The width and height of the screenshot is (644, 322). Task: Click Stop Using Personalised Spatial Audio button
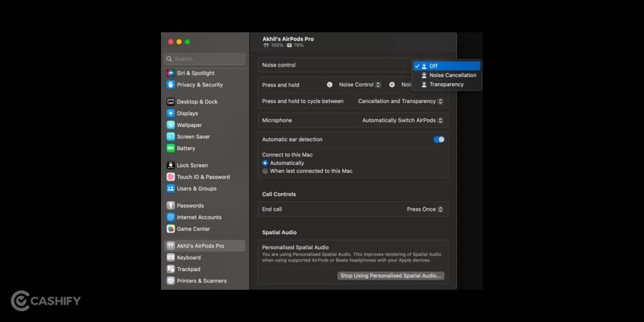(x=391, y=276)
